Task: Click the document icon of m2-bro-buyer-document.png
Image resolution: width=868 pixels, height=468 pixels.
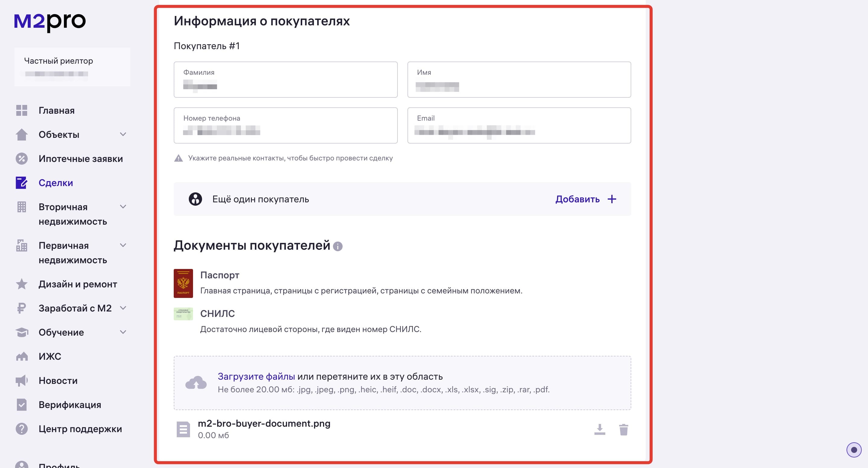Action: [x=183, y=430]
